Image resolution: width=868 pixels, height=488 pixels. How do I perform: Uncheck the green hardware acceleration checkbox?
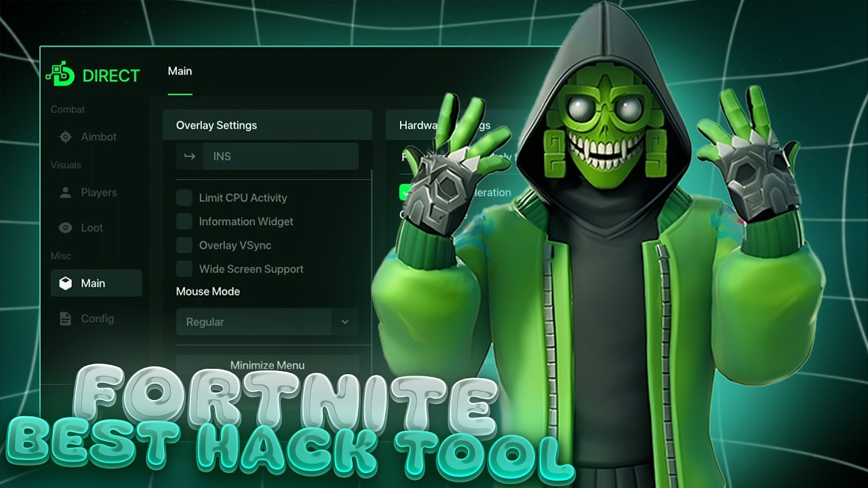[x=406, y=192]
